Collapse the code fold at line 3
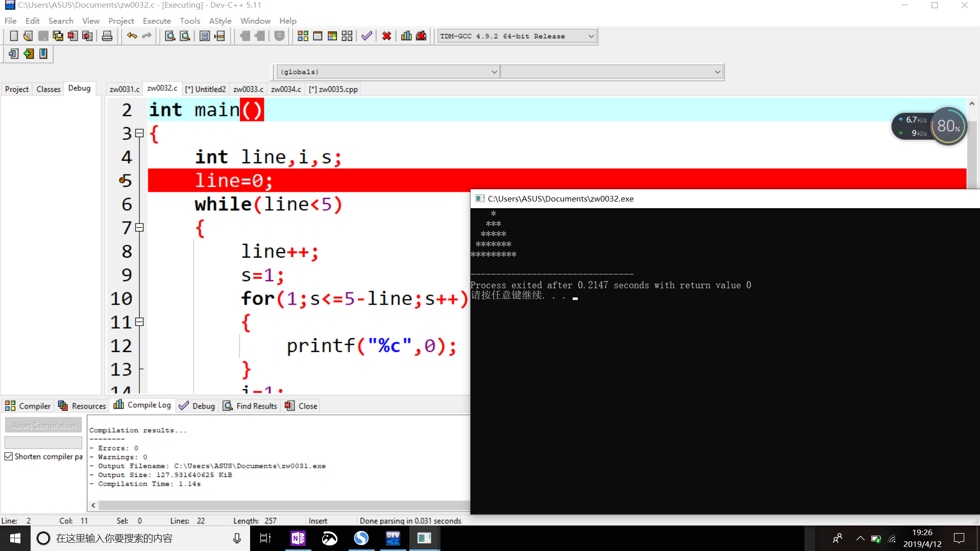The image size is (980, 551). (139, 134)
